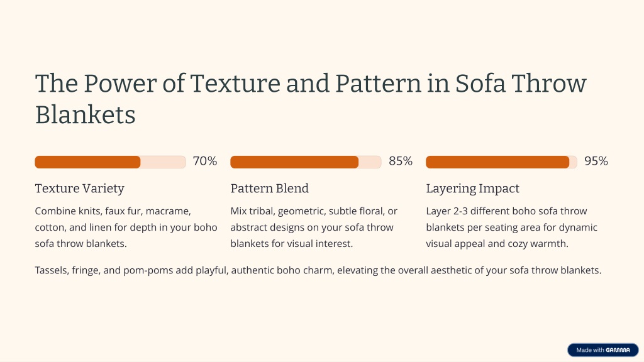Click the Texture Variety heading
This screenshot has height=362, width=644.
pos(79,189)
